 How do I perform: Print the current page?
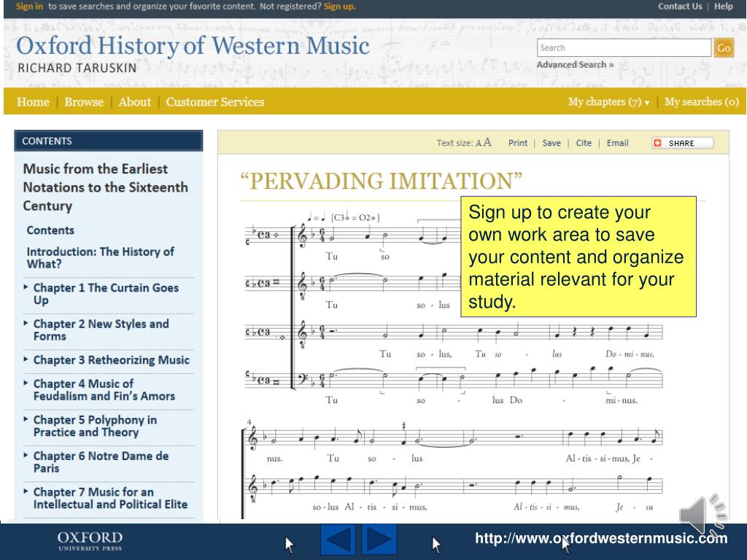click(518, 143)
